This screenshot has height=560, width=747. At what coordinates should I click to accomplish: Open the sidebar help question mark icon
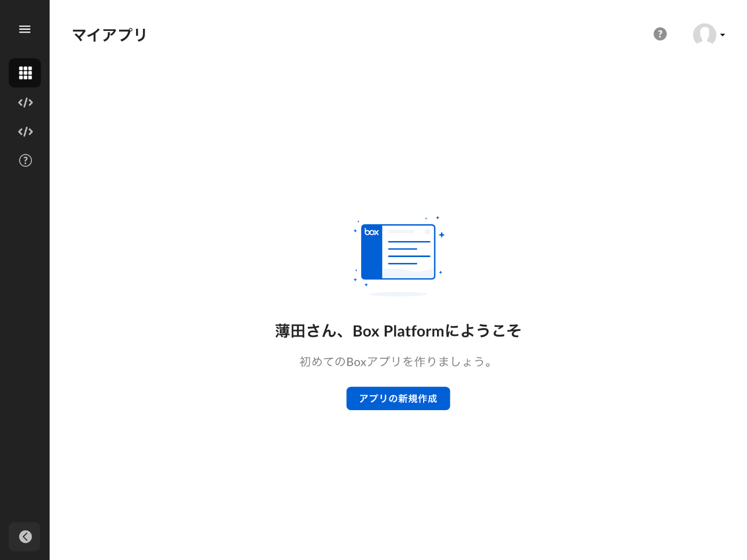pos(25,161)
